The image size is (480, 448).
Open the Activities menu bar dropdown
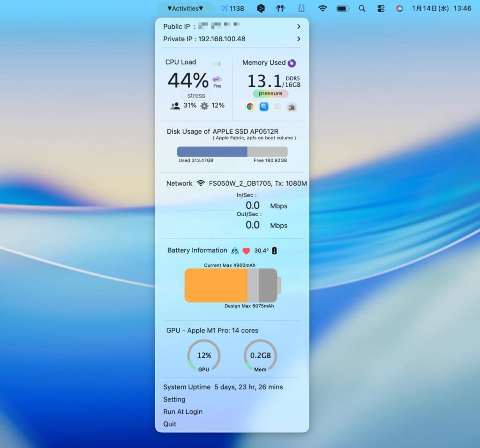pyautogui.click(x=185, y=8)
